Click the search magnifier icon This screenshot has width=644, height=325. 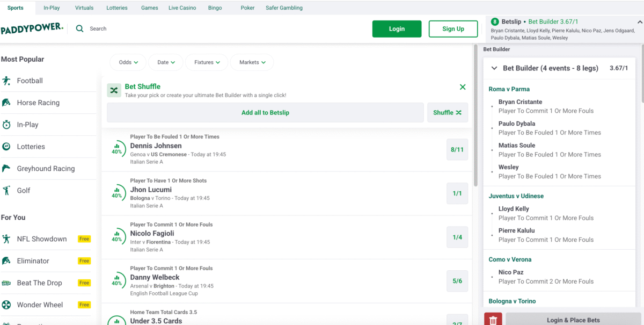[80, 29]
